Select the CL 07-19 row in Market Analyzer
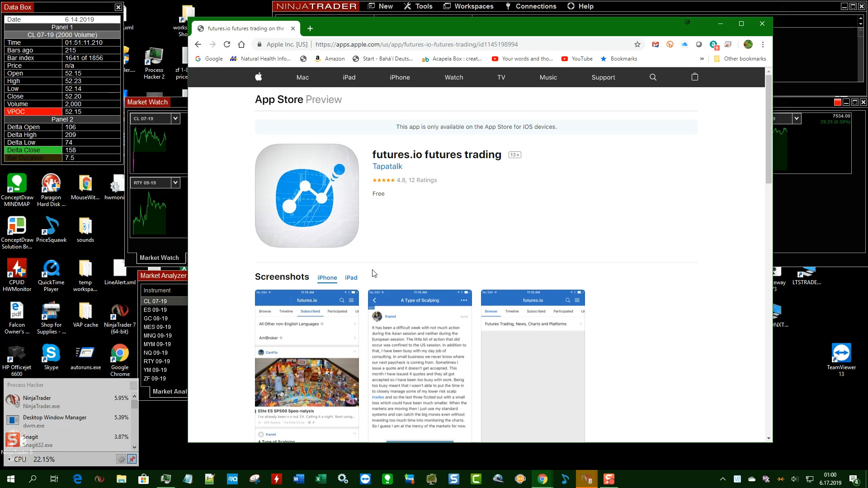 click(164, 301)
